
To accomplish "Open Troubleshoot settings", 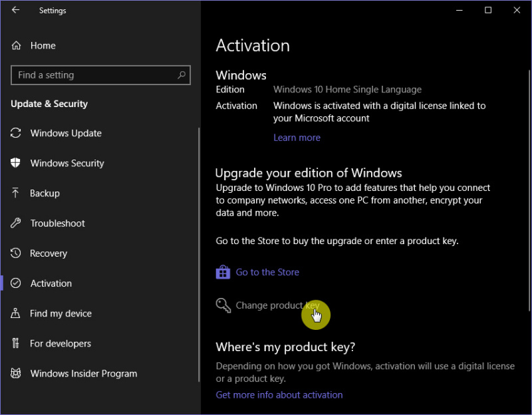I will coord(58,223).
